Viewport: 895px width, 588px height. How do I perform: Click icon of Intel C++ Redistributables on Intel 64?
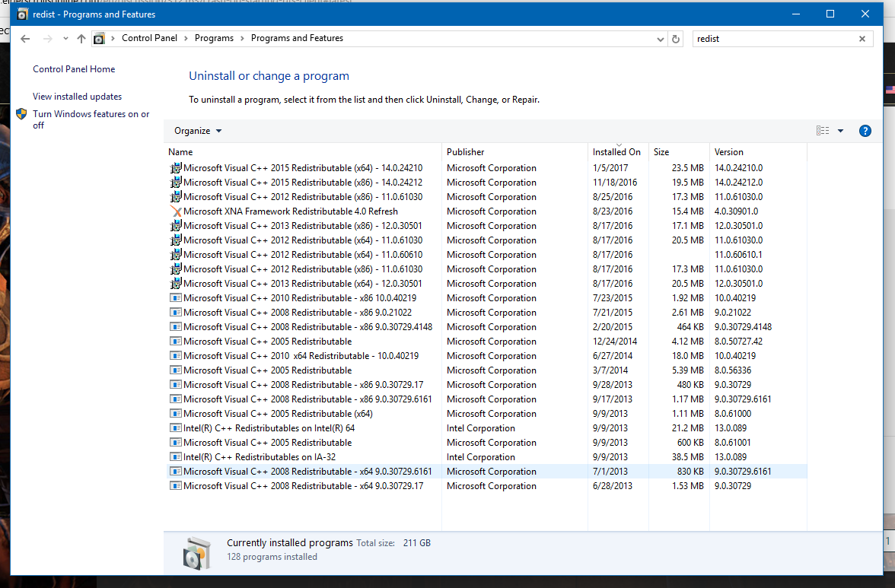coord(176,427)
